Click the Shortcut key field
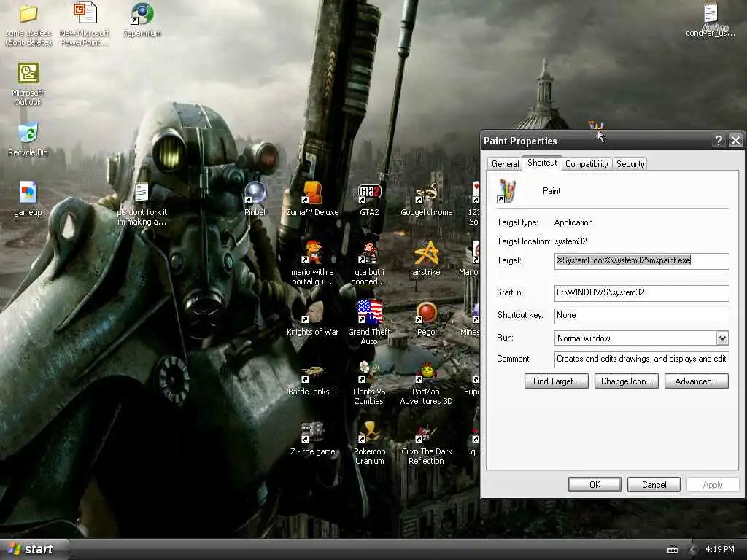Viewport: 747px width, 560px height. click(x=642, y=315)
